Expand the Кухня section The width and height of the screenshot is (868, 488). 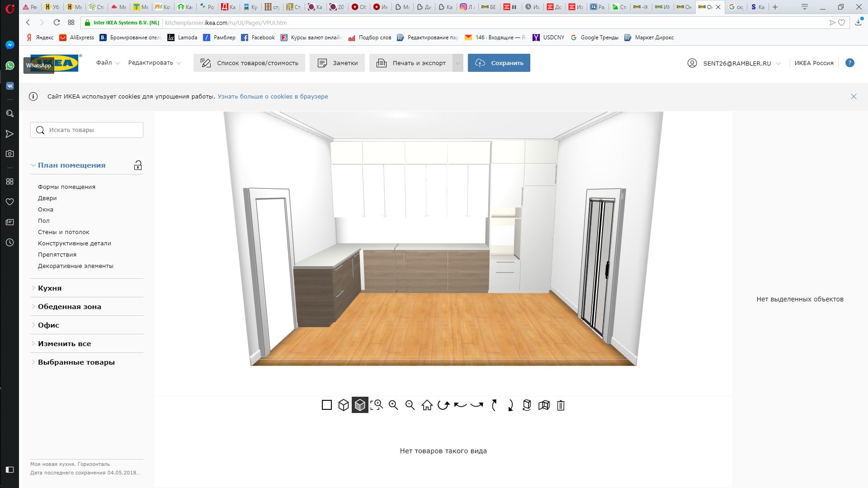[49, 288]
